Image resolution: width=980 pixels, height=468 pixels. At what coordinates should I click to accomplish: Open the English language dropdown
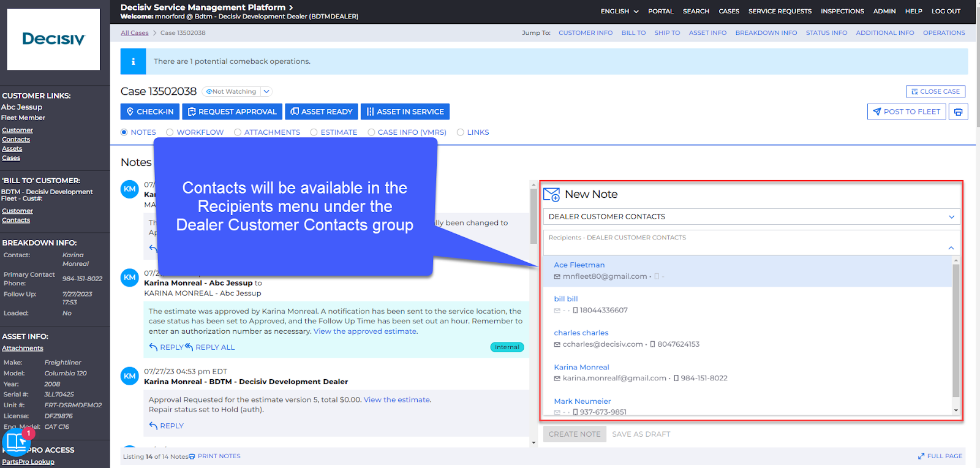coord(619,11)
